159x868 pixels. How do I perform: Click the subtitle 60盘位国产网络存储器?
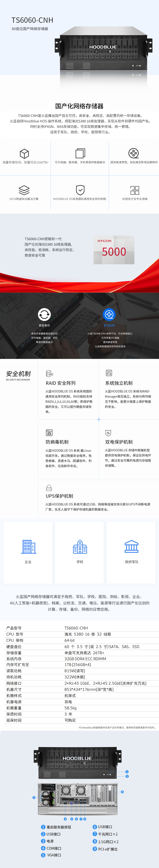tap(30, 29)
